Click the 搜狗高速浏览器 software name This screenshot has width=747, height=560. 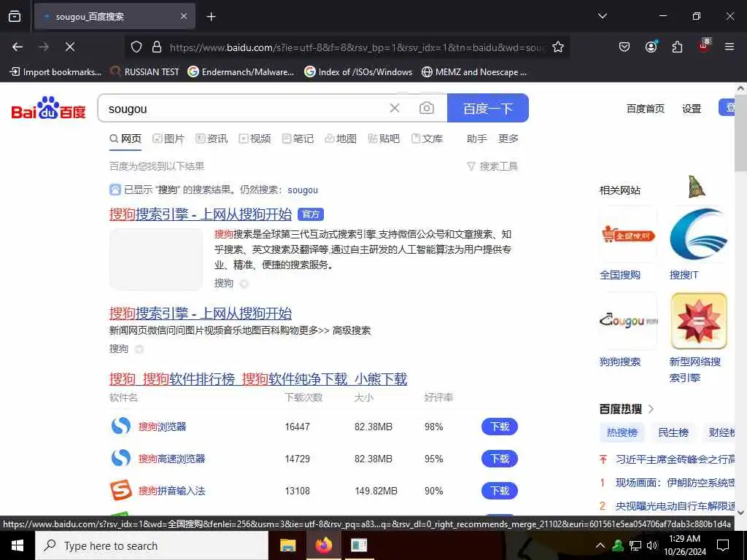click(171, 459)
